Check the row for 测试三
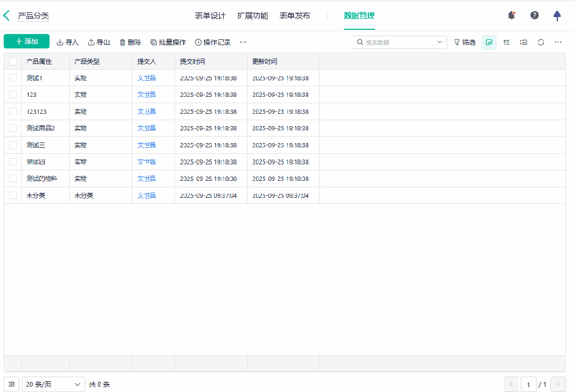The width and height of the screenshot is (575, 392). [x=13, y=145]
